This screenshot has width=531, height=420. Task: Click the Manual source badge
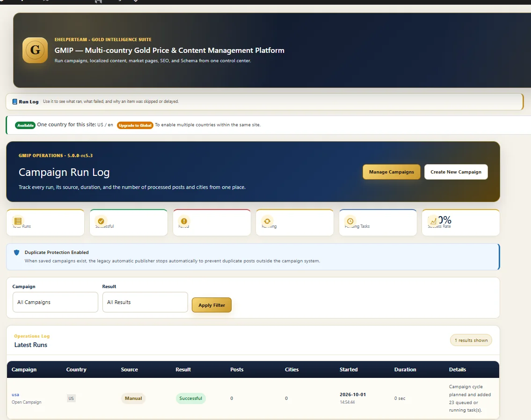133,398
